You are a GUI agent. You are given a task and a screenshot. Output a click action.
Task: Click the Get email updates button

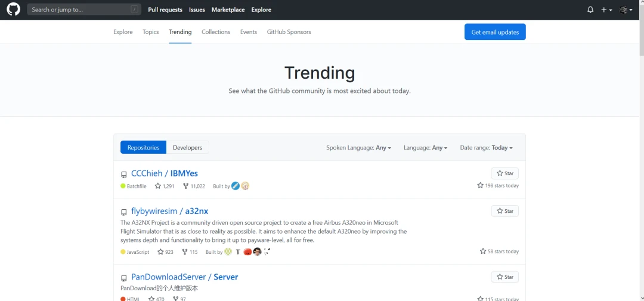[x=495, y=32]
